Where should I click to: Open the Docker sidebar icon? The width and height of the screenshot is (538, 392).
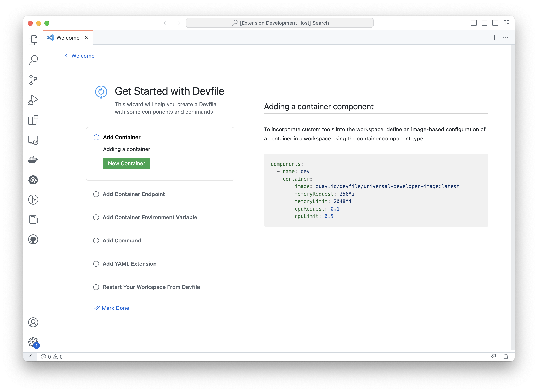tap(33, 160)
